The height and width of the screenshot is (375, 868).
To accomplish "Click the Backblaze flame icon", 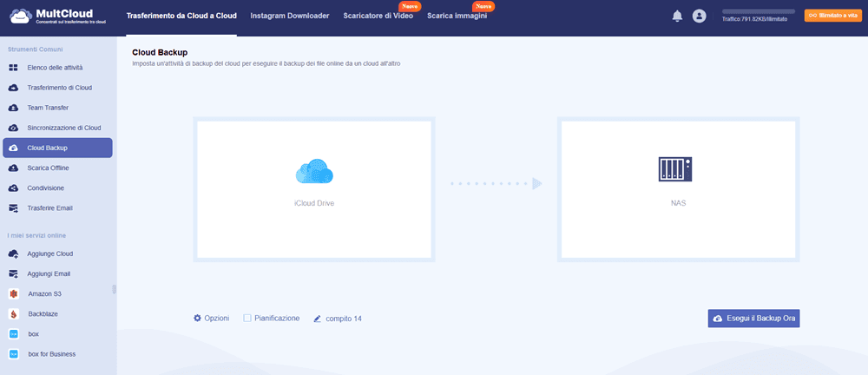I will coord(14,314).
